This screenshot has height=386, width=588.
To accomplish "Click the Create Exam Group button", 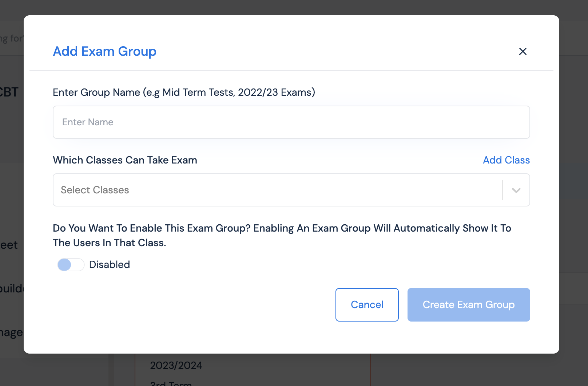I will click(x=468, y=305).
